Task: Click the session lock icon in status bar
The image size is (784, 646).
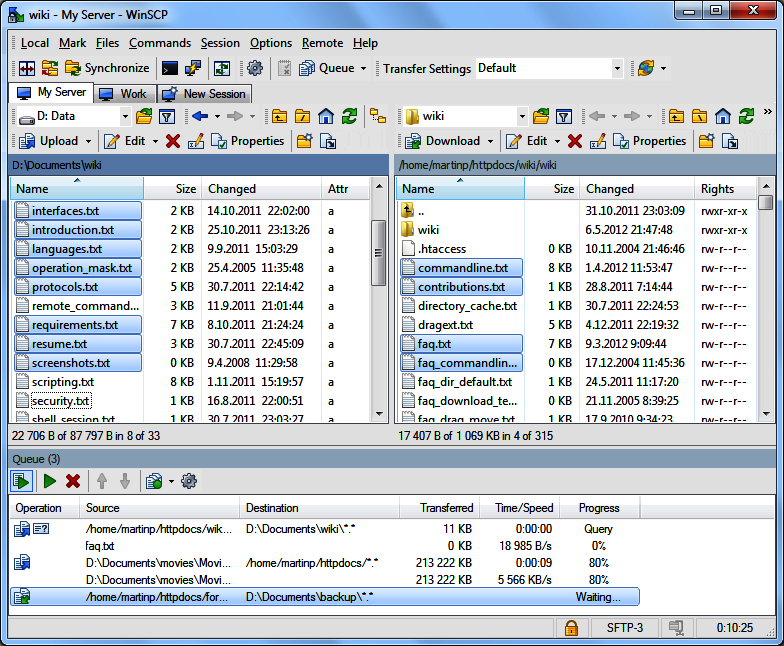Action: [572, 628]
